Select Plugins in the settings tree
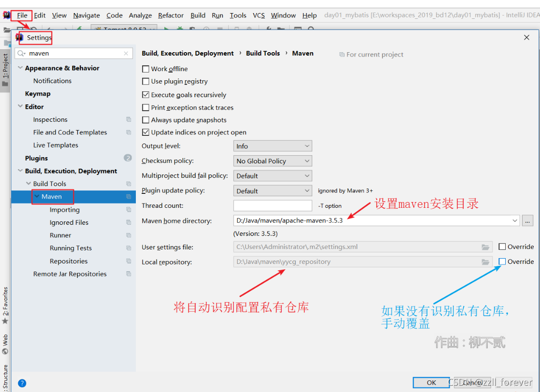This screenshot has width=540, height=392. [36, 158]
